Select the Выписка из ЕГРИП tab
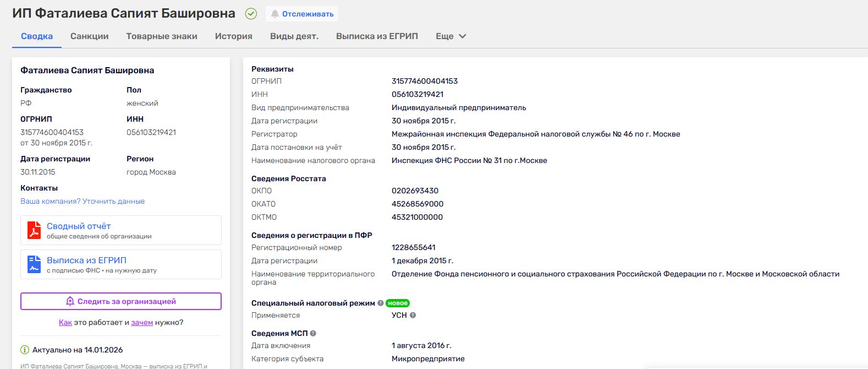This screenshot has height=369, width=868. point(377,36)
